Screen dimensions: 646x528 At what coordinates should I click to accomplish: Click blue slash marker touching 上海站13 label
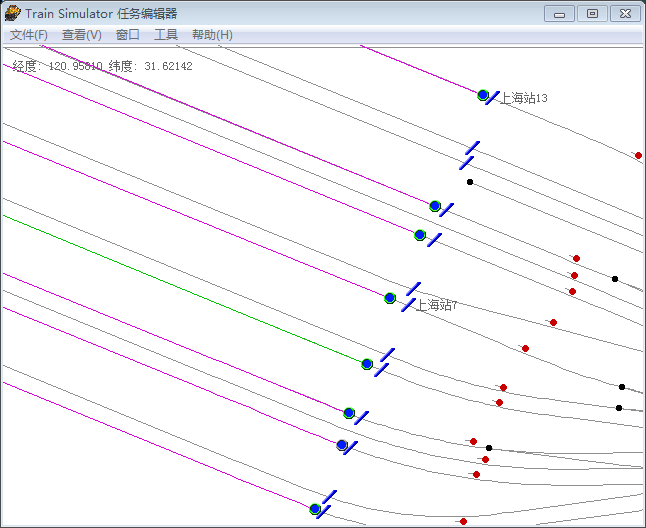[493, 98]
